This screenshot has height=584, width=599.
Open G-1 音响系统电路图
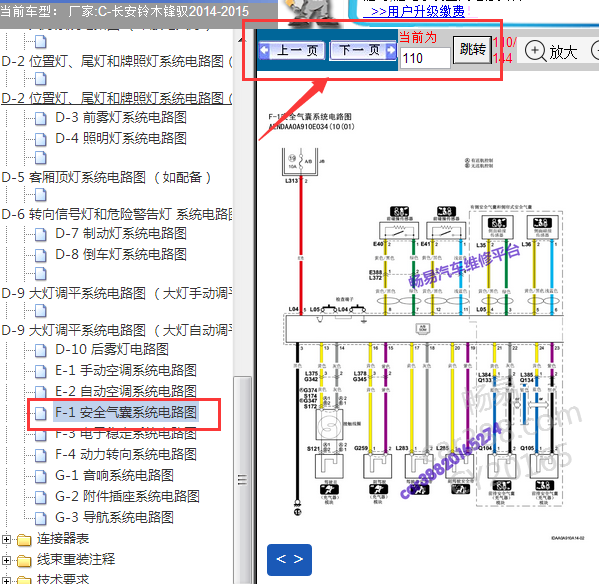click(114, 476)
